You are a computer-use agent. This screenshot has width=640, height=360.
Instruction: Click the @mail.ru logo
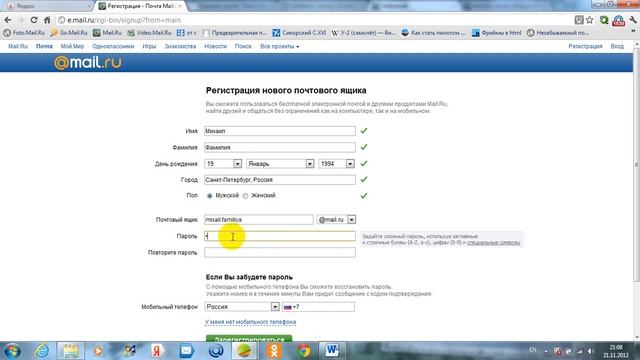click(x=88, y=63)
